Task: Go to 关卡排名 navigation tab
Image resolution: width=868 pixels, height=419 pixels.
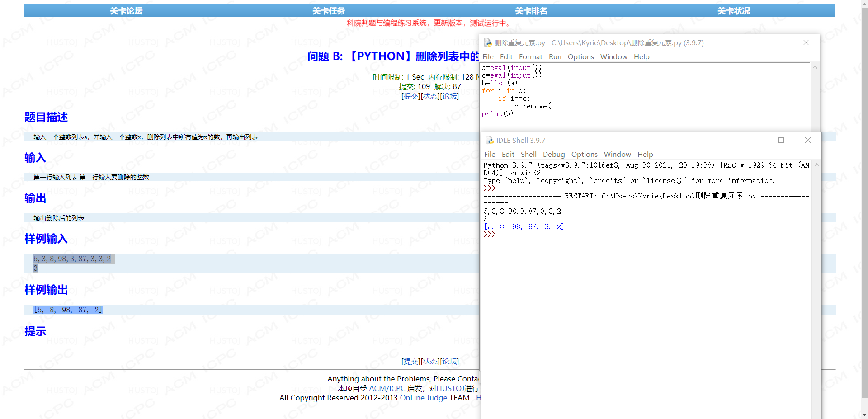Action: (x=531, y=11)
